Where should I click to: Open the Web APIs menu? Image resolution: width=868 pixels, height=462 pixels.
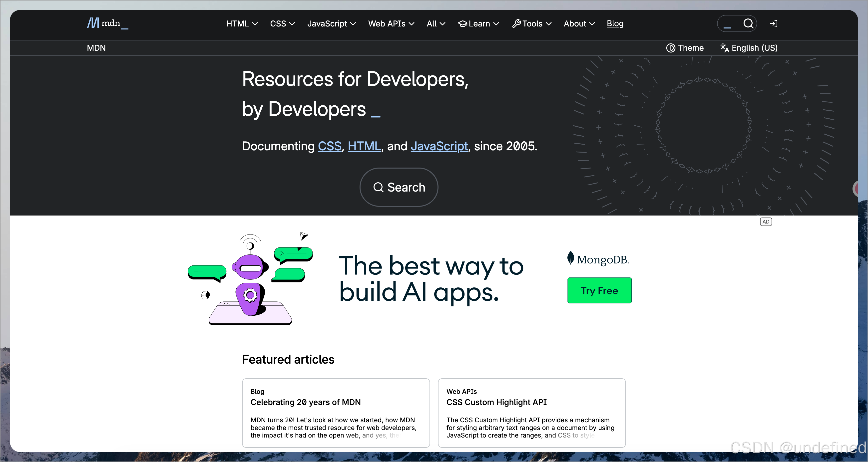pos(391,23)
